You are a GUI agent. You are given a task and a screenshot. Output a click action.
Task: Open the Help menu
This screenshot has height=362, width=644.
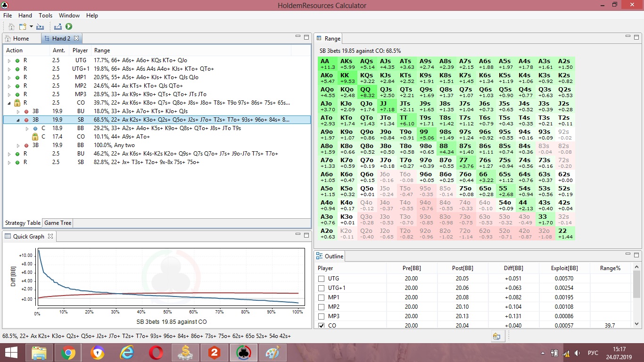point(92,16)
